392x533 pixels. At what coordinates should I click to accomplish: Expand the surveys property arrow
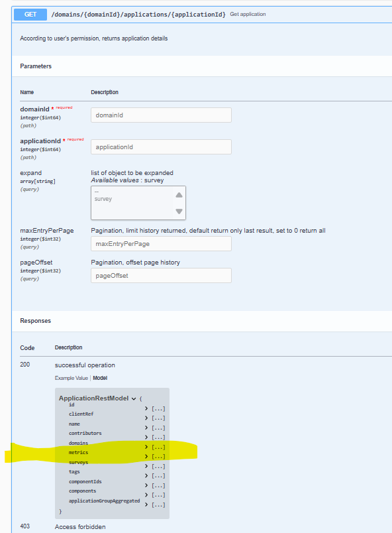click(x=146, y=466)
